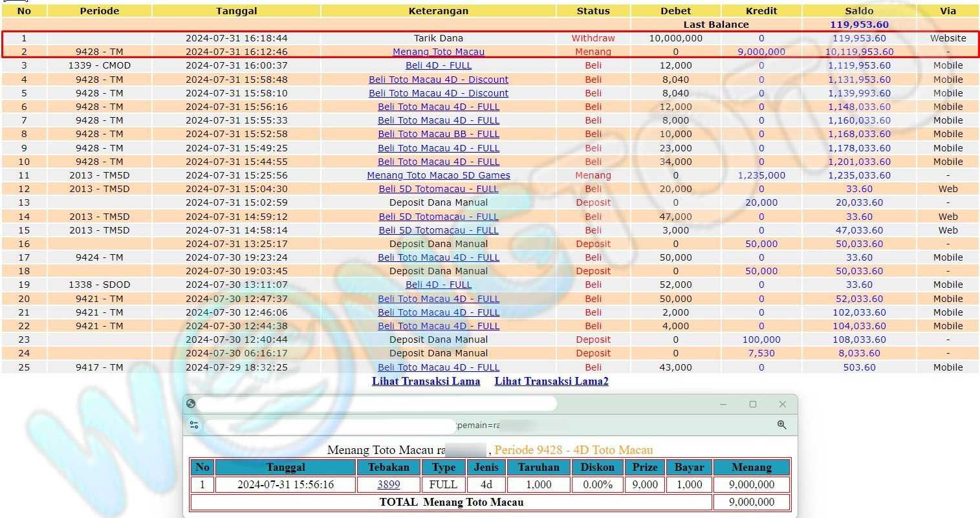Click the Last Balance amount 119,953.60

coord(859,25)
